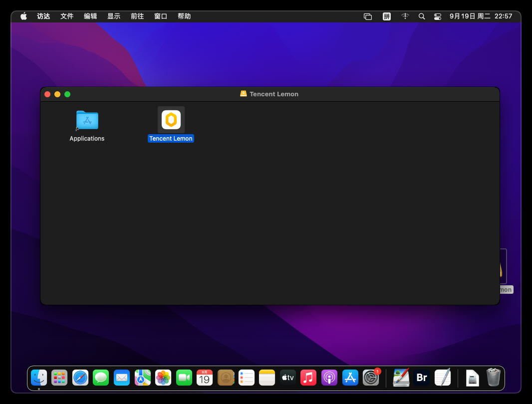Open Launchpad from the Dock
Viewport: 532px width, 404px height.
click(x=59, y=378)
